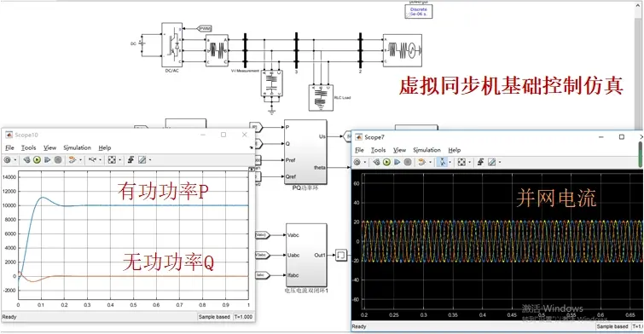Expand gear dropdown arrow in Scope7 toolbar
Image resolution: width=644 pixels, height=334 pixels.
(365, 162)
